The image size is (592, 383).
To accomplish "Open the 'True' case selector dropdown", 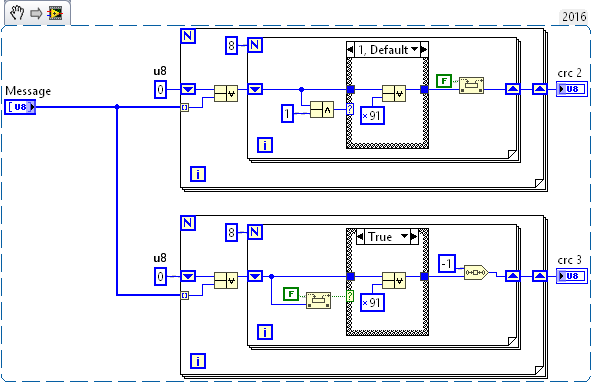I will (x=404, y=236).
